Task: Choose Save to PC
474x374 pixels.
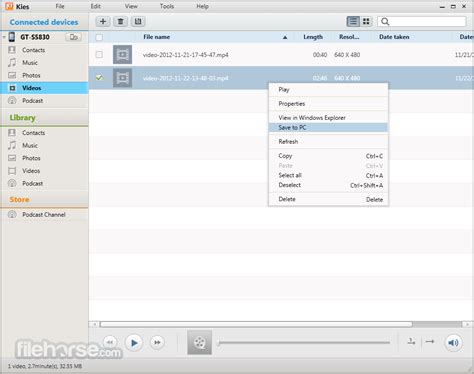Action: pyautogui.click(x=328, y=127)
